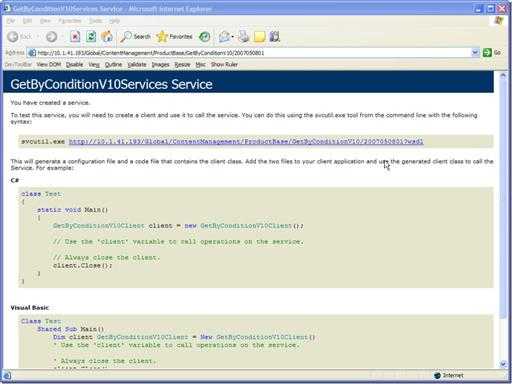Follow the svcutil wsdl hyperlink

pyautogui.click(x=246, y=141)
